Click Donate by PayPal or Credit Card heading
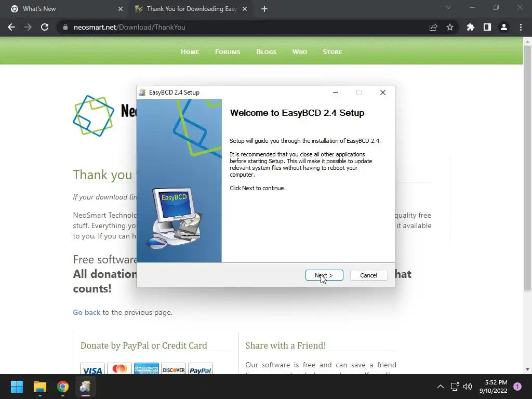 pos(143,345)
